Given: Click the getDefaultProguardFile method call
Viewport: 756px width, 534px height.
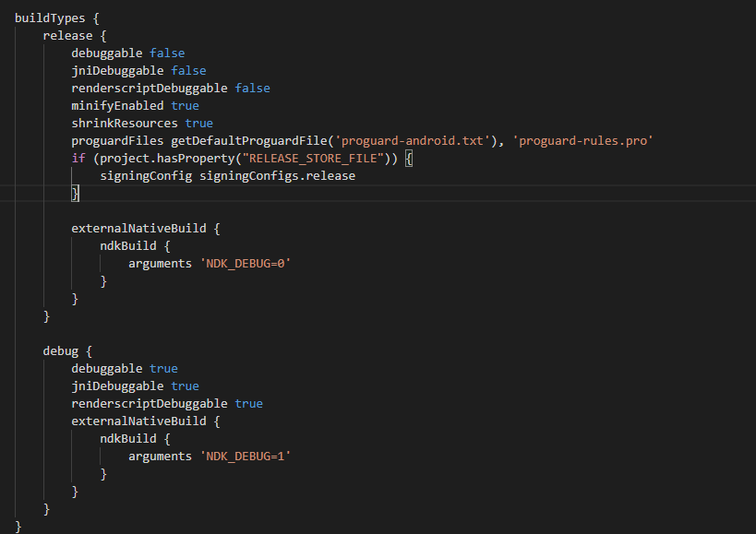Looking at the screenshot, I should pos(248,141).
